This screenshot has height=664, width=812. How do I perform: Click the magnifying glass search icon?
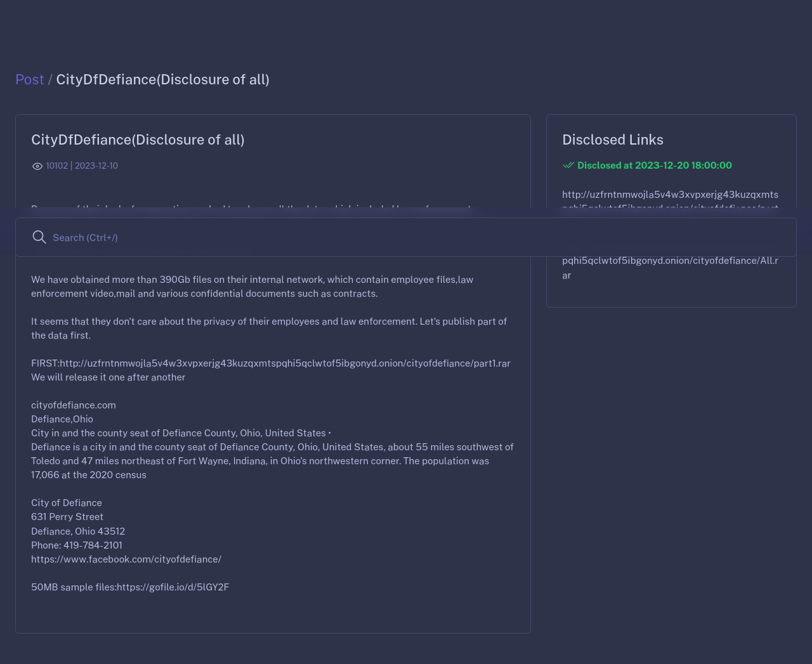[x=39, y=237]
